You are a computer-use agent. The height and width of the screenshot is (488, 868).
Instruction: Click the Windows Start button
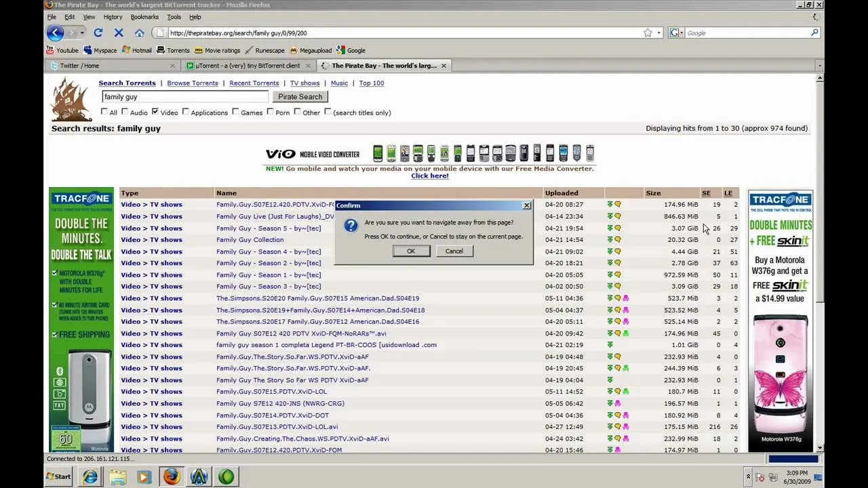coord(58,476)
